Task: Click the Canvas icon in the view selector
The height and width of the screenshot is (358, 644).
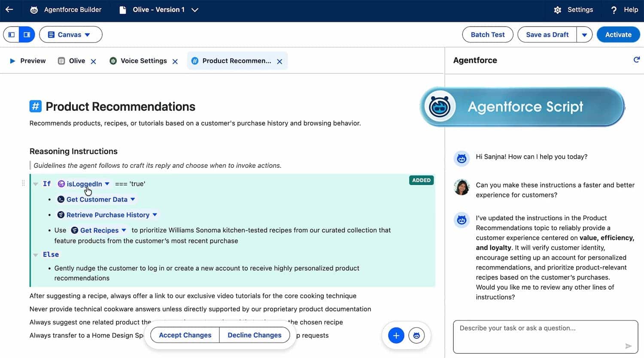Action: pyautogui.click(x=51, y=35)
